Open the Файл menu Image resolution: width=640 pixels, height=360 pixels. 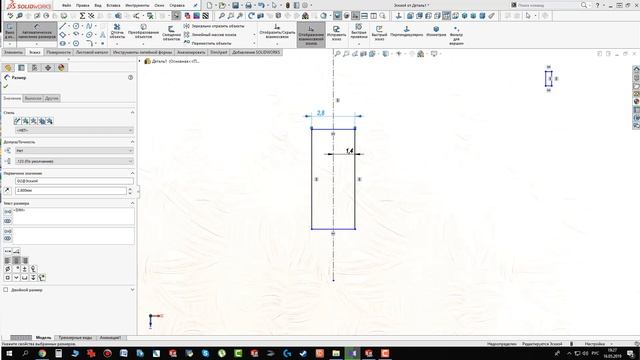tap(66, 5)
